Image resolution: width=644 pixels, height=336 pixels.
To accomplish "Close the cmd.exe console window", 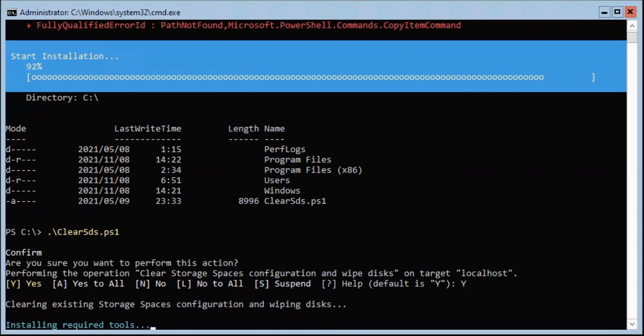I will point(630,12).
